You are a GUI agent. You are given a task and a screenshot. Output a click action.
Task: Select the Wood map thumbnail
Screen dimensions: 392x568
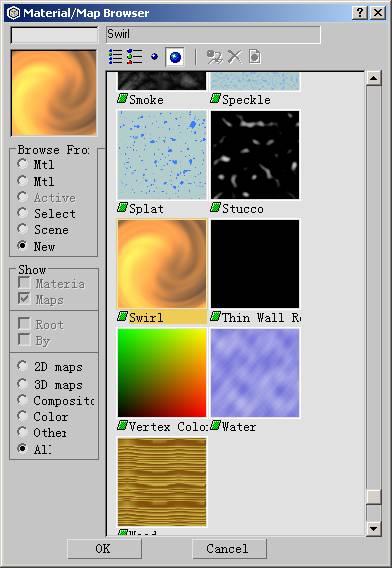pos(162,482)
